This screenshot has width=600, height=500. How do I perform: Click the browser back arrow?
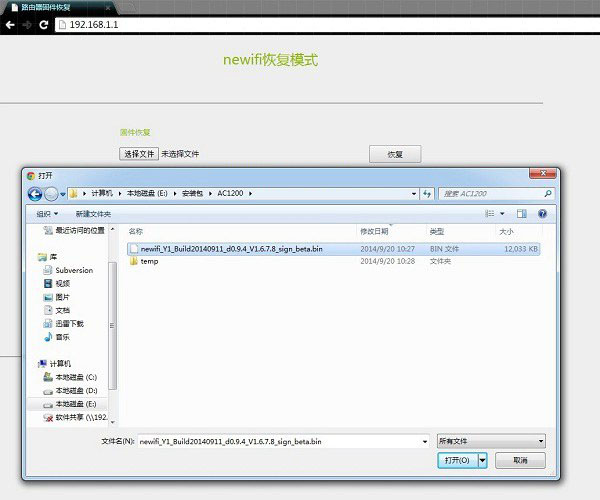pyautogui.click(x=10, y=25)
